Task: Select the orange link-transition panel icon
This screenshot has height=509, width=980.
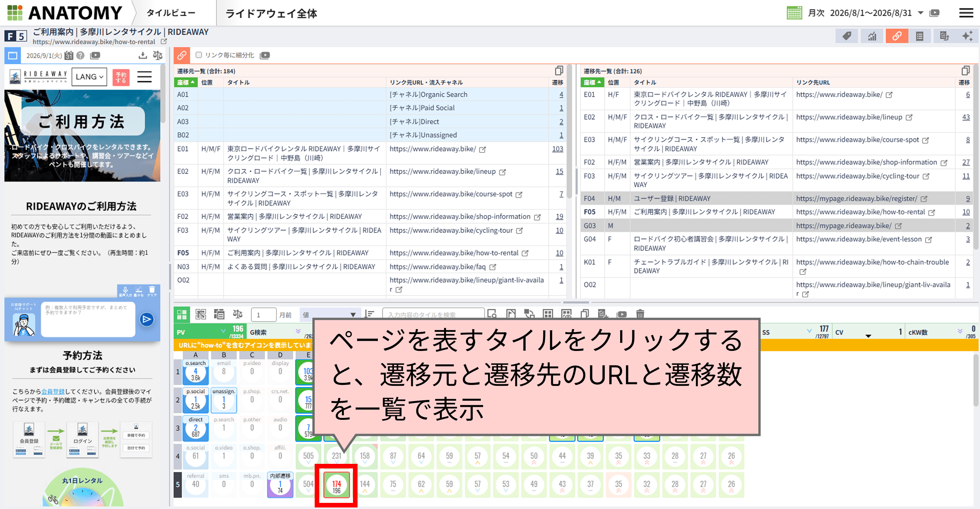Action: [x=897, y=36]
